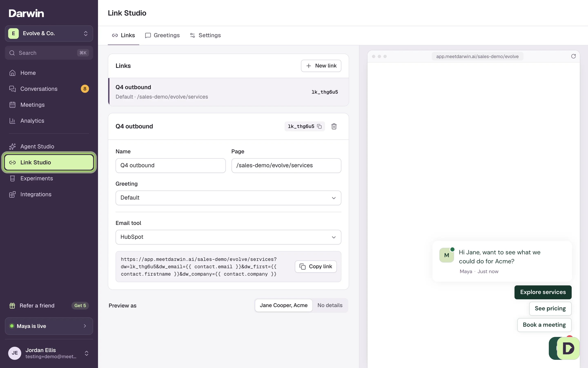The width and height of the screenshot is (588, 368).
Task: Switch preview to No details
Action: (330, 305)
